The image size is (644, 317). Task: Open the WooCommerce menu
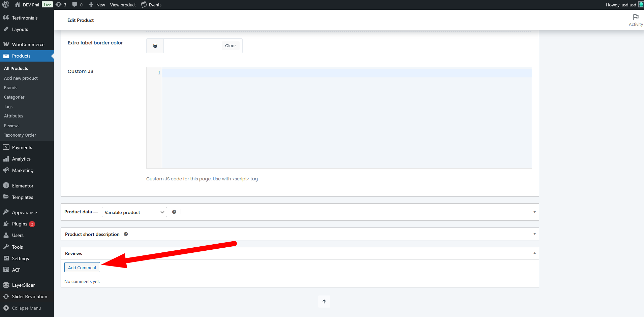point(28,44)
